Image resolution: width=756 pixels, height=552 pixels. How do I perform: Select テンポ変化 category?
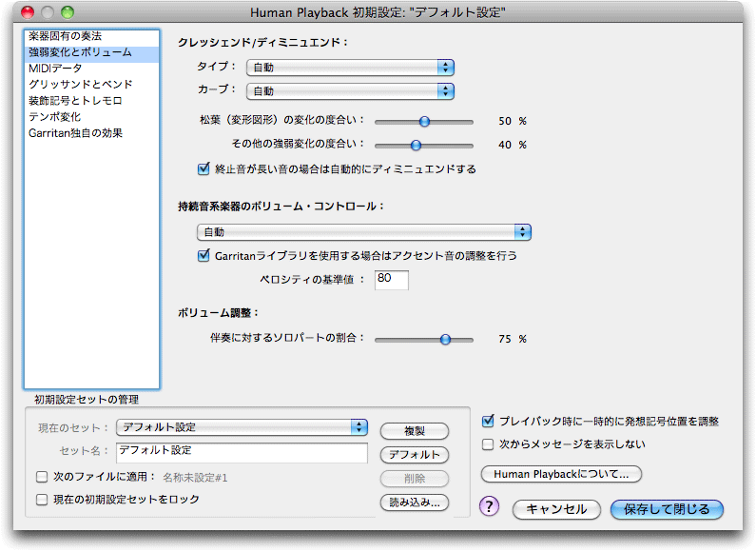(91, 117)
